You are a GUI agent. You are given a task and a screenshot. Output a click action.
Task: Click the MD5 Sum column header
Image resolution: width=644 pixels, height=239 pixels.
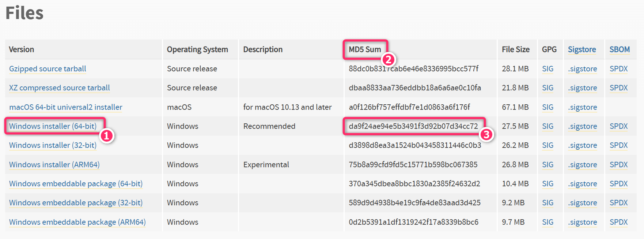click(x=365, y=49)
